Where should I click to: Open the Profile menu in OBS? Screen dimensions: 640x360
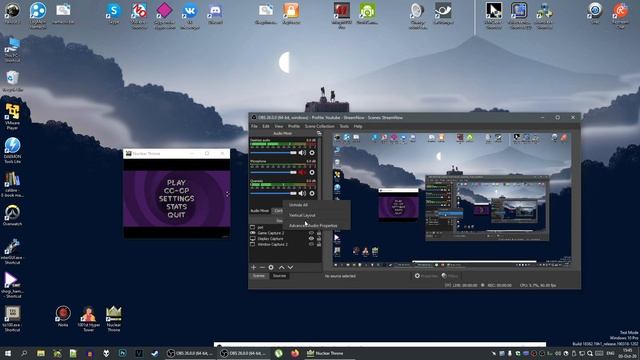pos(294,126)
